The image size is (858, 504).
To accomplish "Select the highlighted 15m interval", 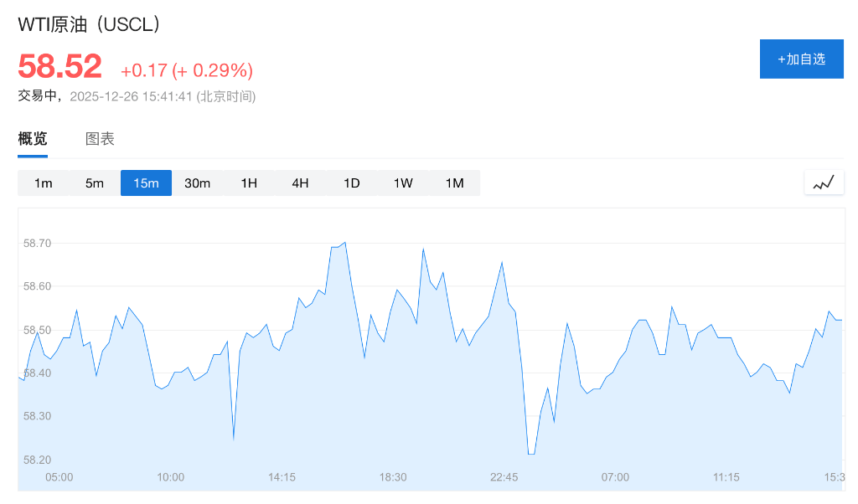I will [146, 183].
